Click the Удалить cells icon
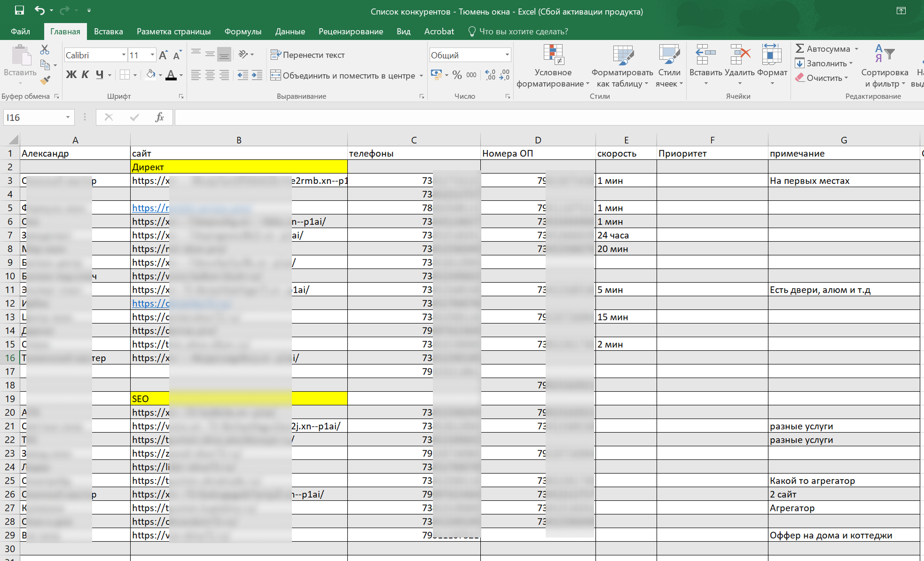The image size is (924, 561). (740, 54)
